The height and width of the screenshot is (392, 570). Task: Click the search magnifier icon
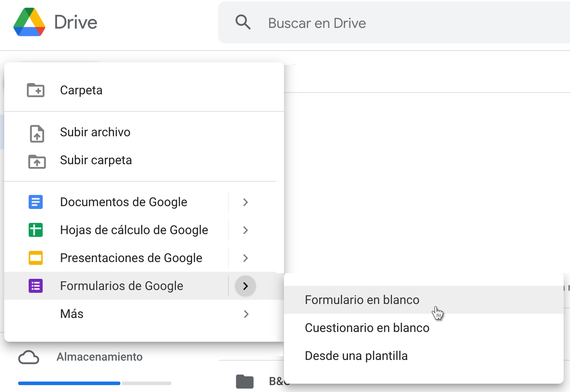pyautogui.click(x=243, y=22)
